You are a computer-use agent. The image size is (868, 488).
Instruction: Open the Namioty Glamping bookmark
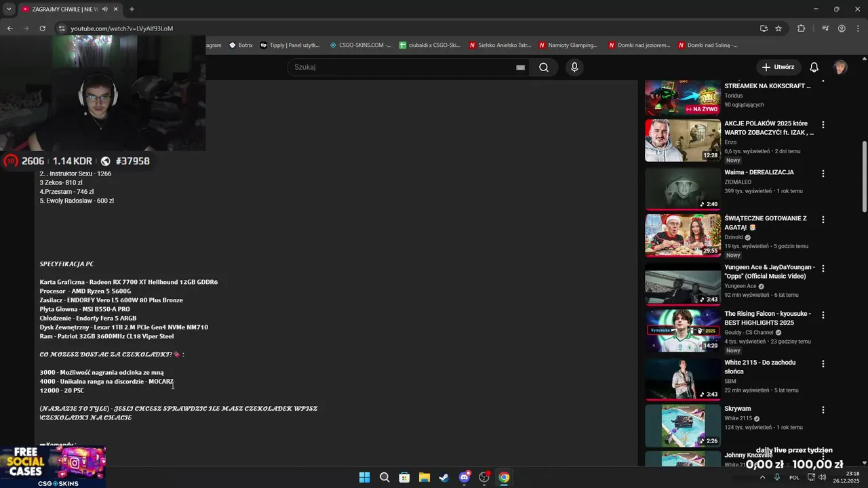(x=569, y=45)
